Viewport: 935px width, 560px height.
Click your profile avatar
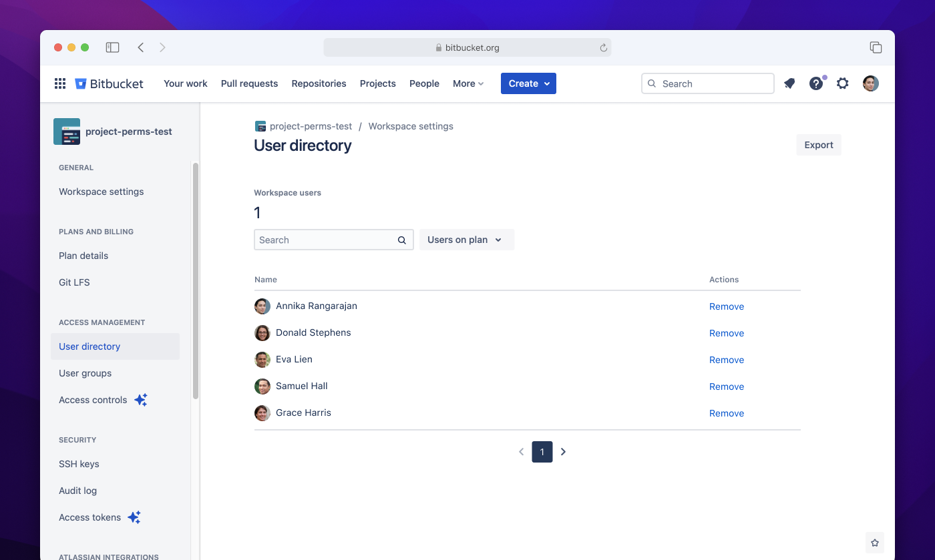click(870, 83)
